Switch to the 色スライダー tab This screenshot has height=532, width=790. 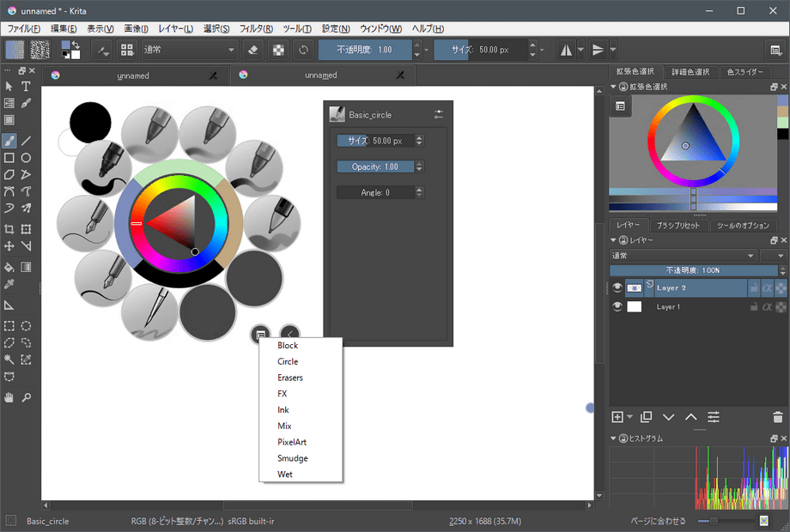[744, 72]
